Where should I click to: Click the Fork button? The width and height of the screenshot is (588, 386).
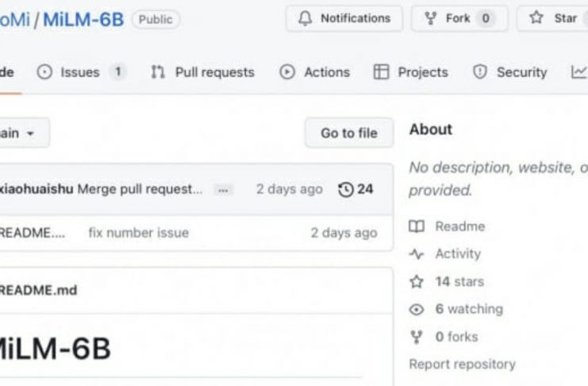[x=459, y=18]
